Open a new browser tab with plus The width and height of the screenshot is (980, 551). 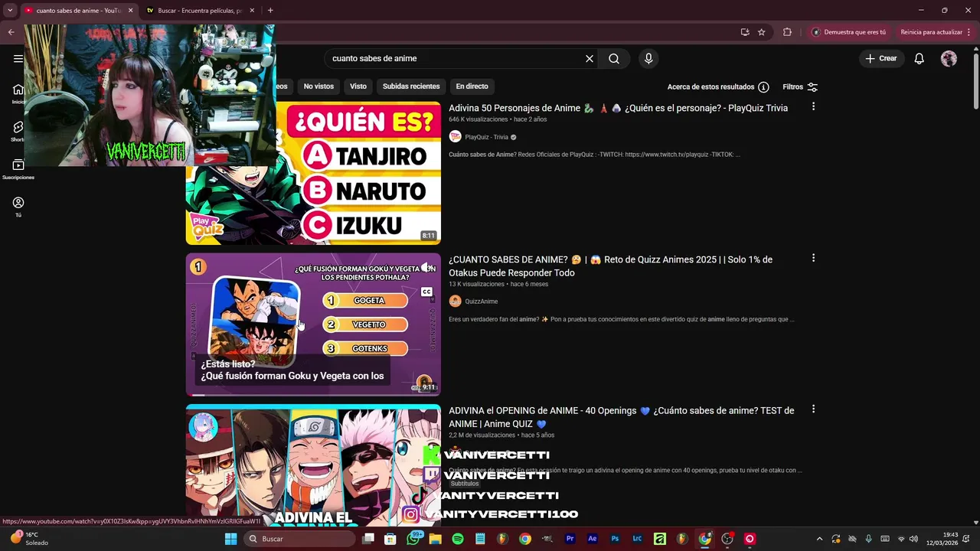(x=270, y=11)
